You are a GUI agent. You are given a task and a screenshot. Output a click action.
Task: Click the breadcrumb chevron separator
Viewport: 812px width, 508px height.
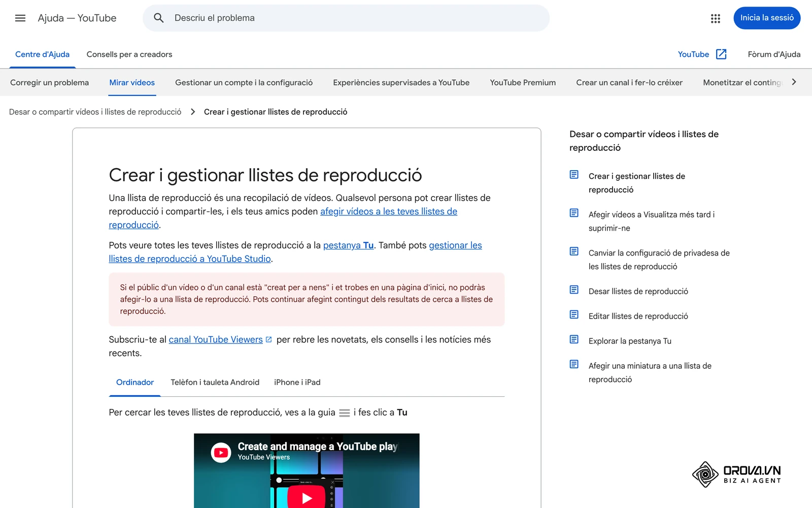point(193,112)
